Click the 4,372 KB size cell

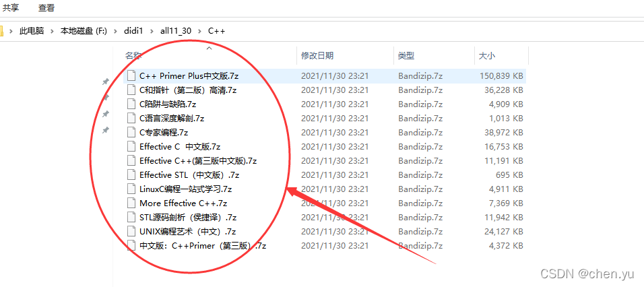click(x=507, y=245)
